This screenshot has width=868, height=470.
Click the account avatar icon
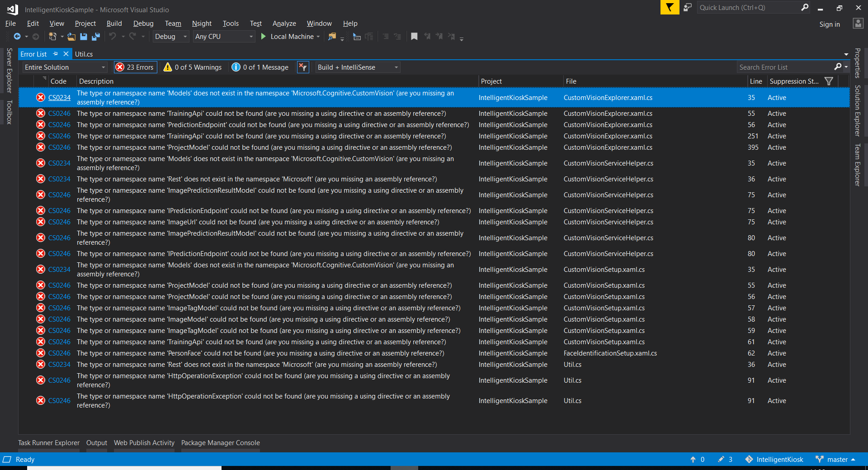[x=858, y=24]
